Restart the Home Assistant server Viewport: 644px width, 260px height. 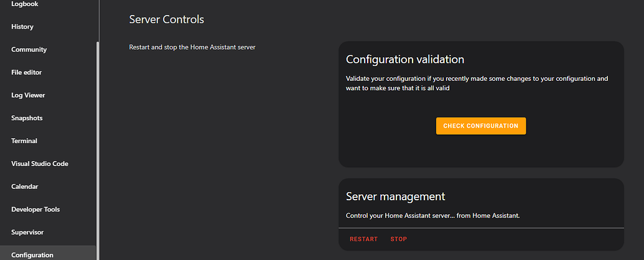pos(363,239)
